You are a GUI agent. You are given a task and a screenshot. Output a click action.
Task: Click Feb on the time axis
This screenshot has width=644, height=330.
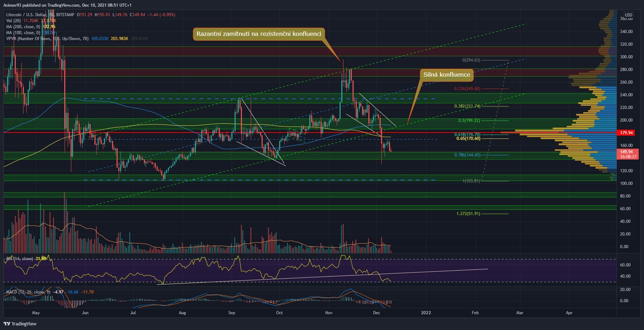pos(475,313)
